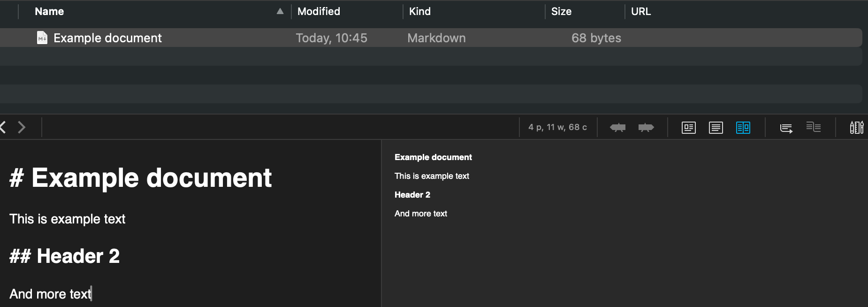This screenshot has height=307, width=868.
Task: Click the '## Header 2' line in editor
Action: tap(65, 256)
